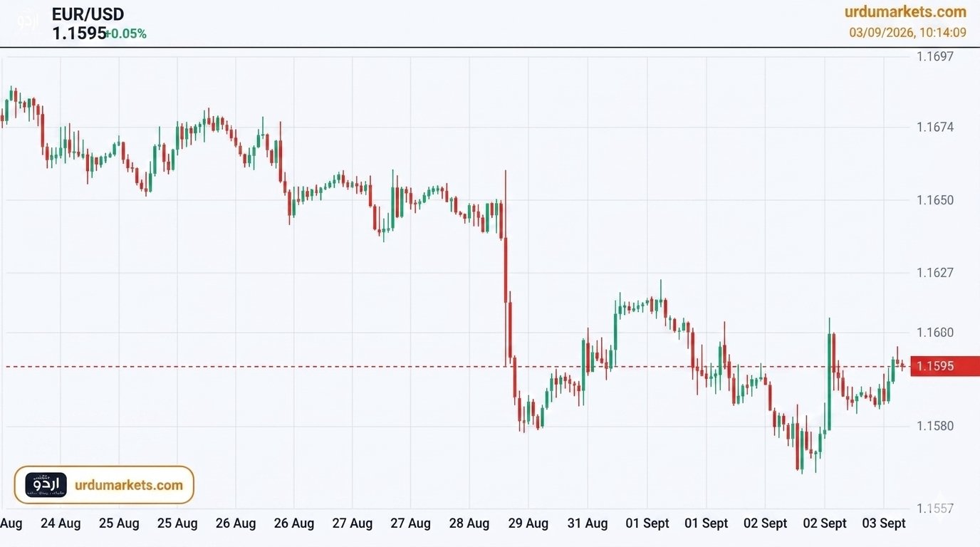Click the 29 Aug date label

[528, 523]
